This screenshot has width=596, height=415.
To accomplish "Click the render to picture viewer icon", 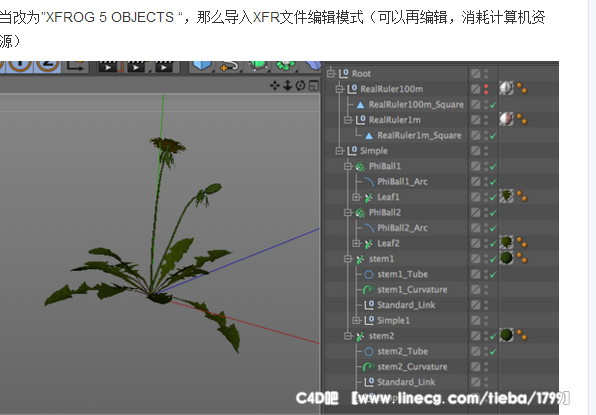I will pyautogui.click(x=137, y=66).
